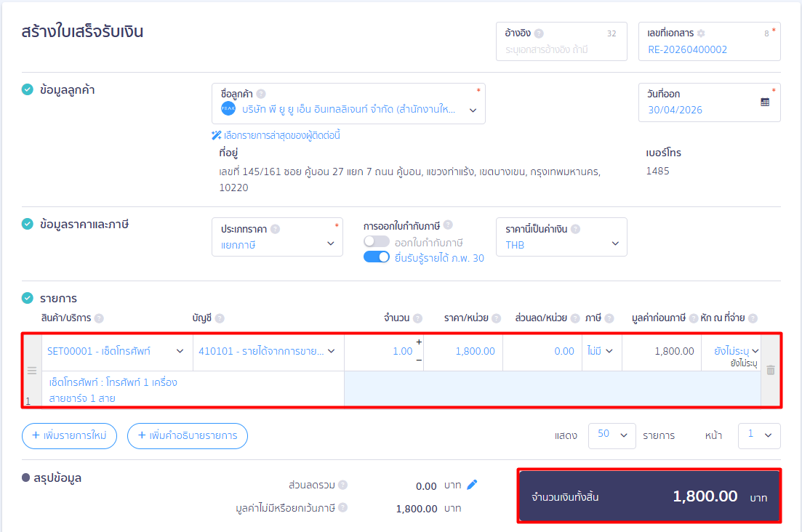Screen dimensions: 802x532
Task: Click เลือกรายการล่าสุดของผู้ติดต่อนี้ link
Action: point(276,135)
